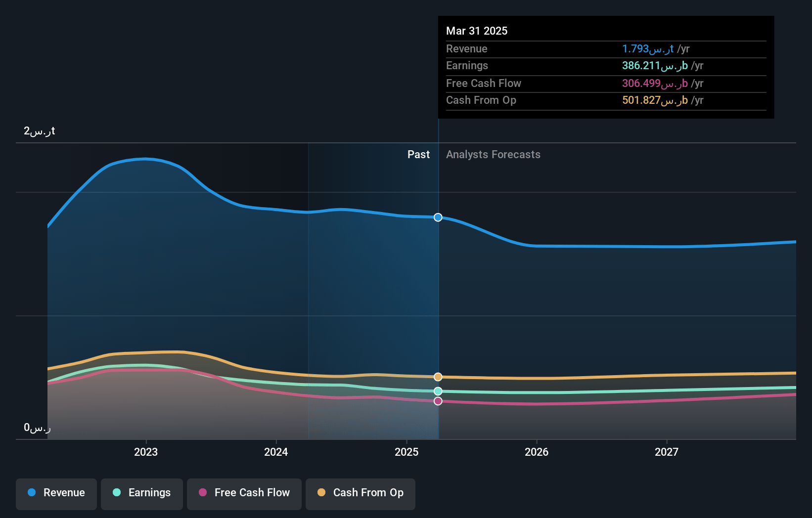The width and height of the screenshot is (812, 518).
Task: Select the 2023 x-axis label
Action: [x=146, y=452]
